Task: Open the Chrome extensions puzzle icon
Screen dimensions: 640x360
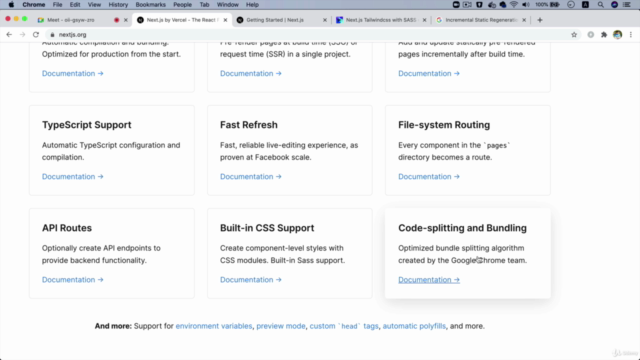Action: [604, 35]
